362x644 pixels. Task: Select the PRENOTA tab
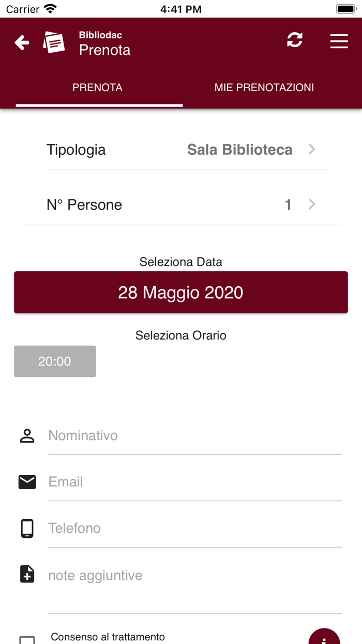(x=97, y=87)
